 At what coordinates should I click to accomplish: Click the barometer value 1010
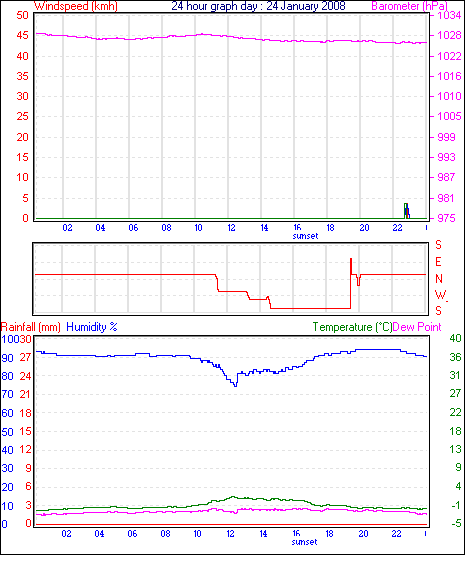(449, 96)
